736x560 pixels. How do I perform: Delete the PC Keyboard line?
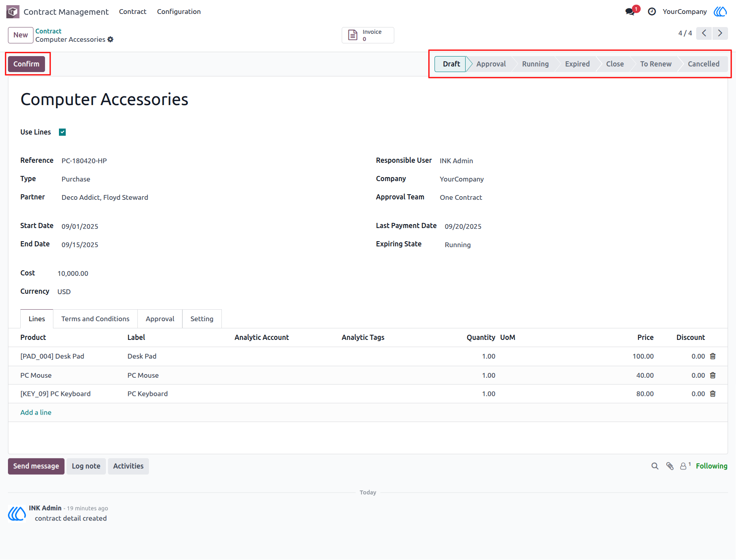coord(713,394)
